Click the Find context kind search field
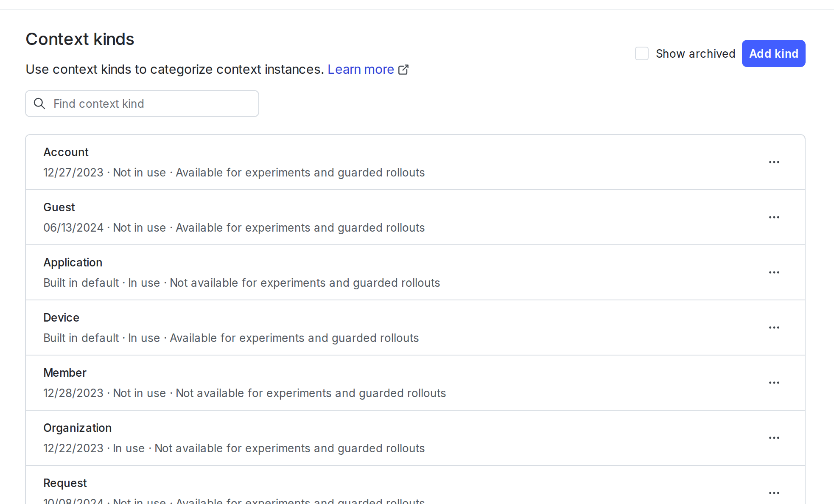The height and width of the screenshot is (504, 834). click(x=142, y=104)
